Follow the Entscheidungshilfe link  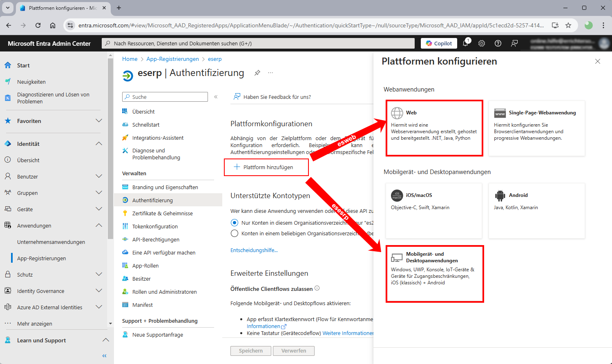(254, 250)
